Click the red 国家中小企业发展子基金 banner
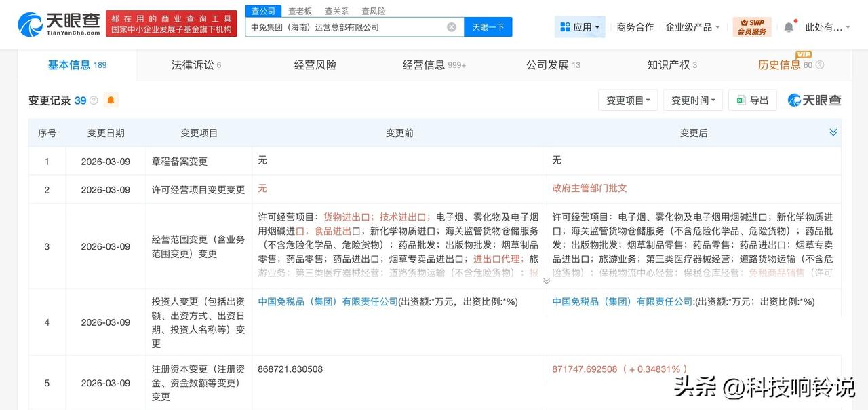868x410 pixels. click(172, 24)
